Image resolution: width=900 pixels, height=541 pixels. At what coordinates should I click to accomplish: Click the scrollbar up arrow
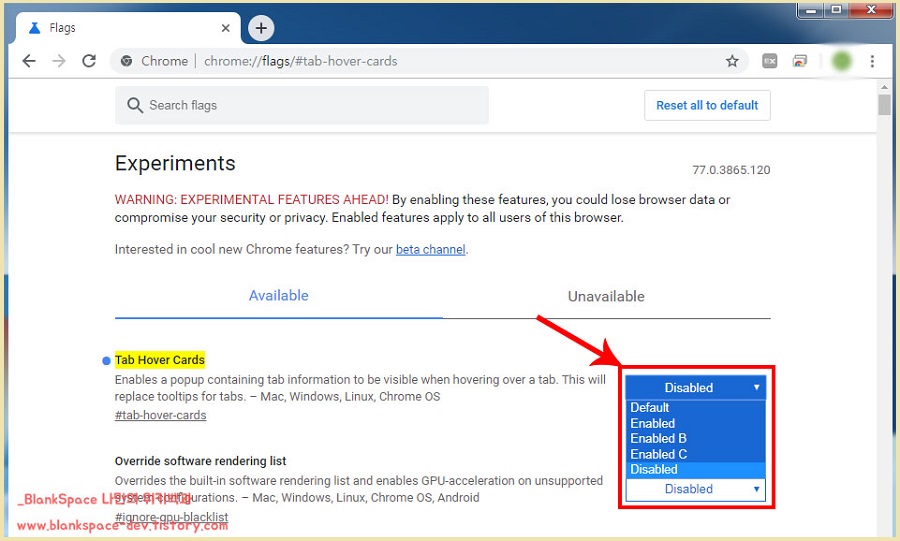(884, 87)
